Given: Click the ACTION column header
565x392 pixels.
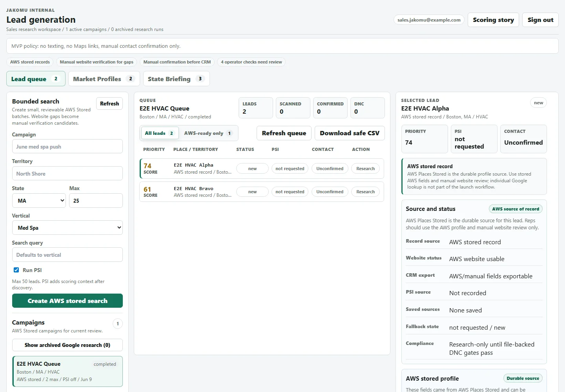Looking at the screenshot, I should coord(361,149).
